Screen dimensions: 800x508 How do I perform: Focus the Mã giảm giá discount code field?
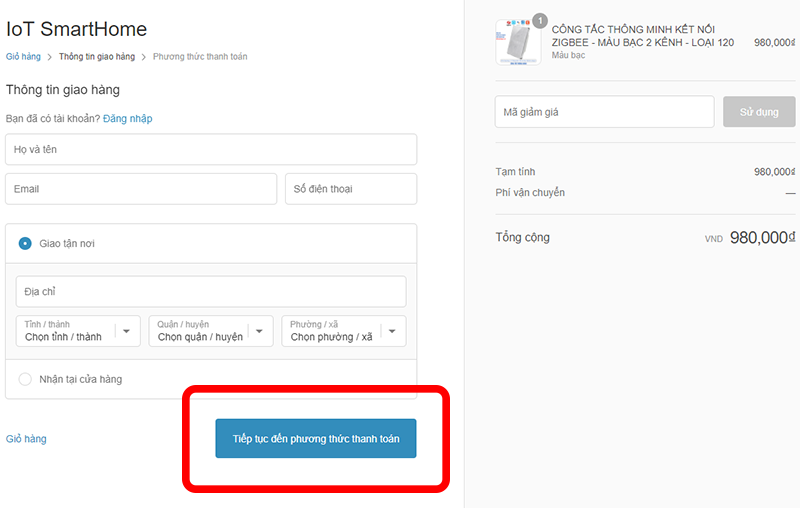coord(604,112)
